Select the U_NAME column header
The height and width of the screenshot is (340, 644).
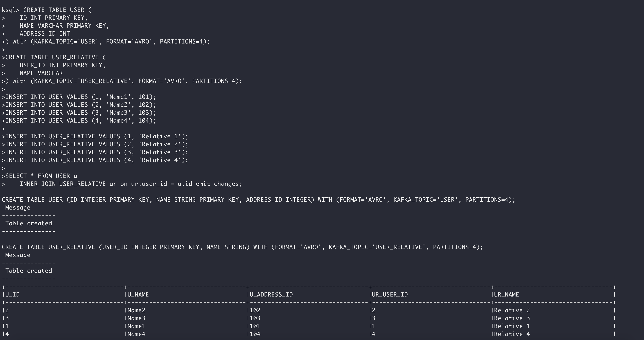pos(137,295)
